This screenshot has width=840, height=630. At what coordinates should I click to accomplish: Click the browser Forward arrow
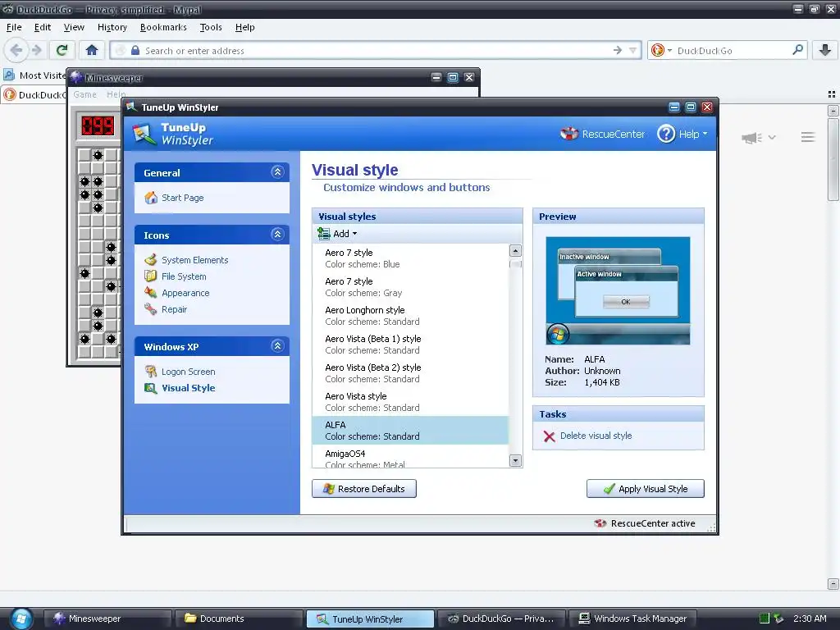(36, 50)
